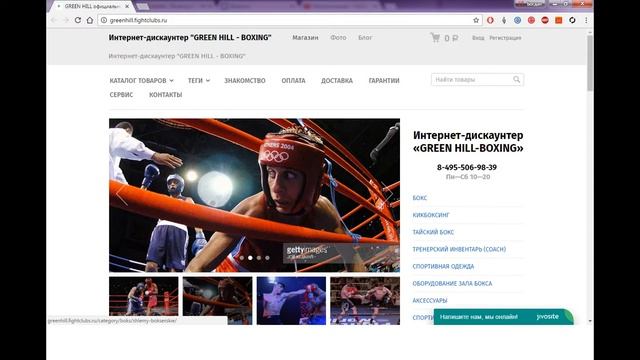Click the red stop-sign adblock extension icon
640x360 pixels.
click(545, 20)
